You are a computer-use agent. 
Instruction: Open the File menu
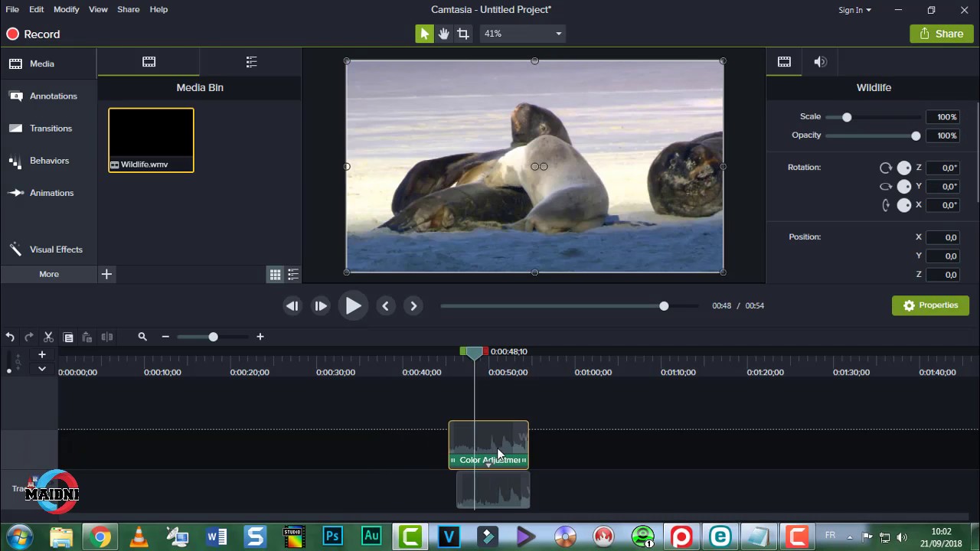[12, 9]
